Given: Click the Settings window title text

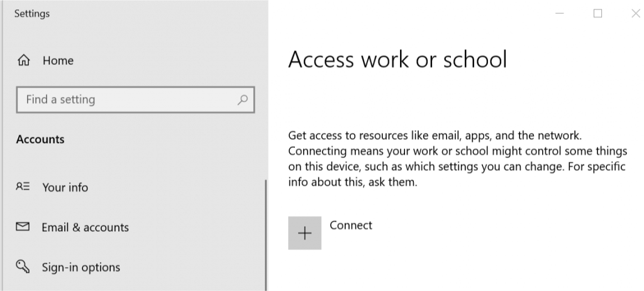Looking at the screenshot, I should (32, 14).
